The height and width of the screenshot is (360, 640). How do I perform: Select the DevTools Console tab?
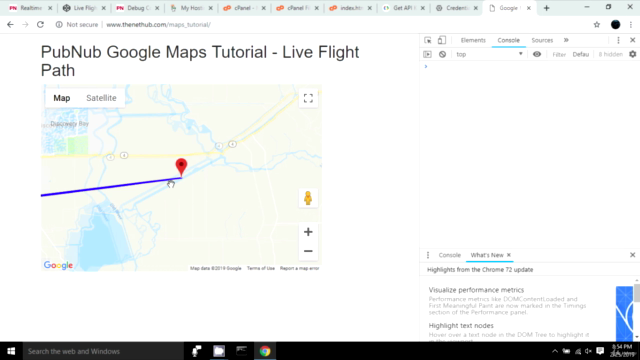click(x=509, y=40)
